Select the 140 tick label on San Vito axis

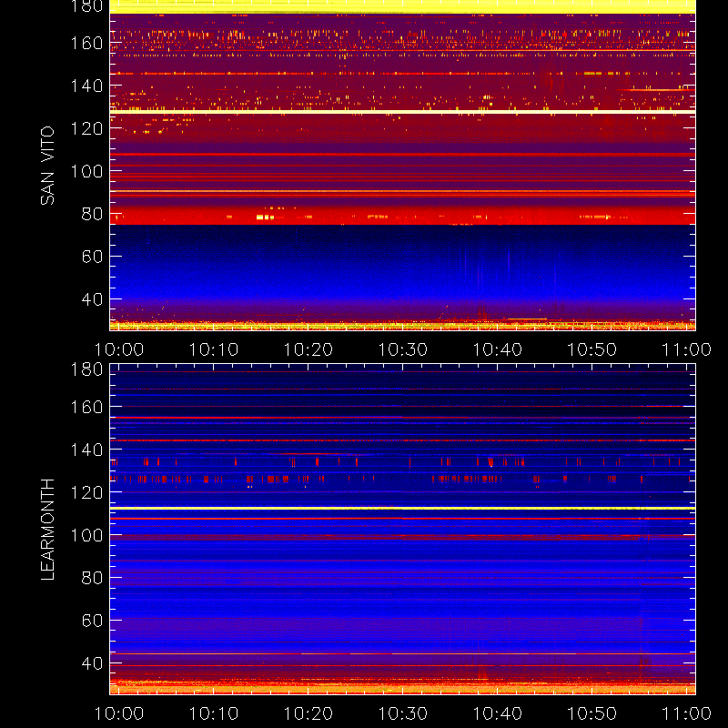[x=86, y=86]
